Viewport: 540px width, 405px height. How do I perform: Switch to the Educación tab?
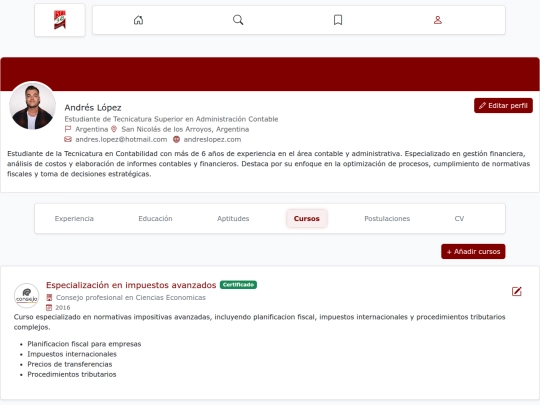tap(155, 218)
